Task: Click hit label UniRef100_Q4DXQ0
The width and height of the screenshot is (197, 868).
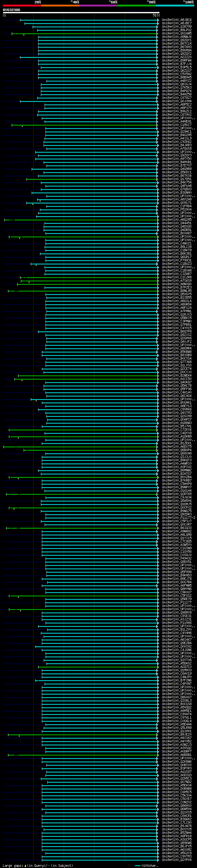Action: point(177,226)
